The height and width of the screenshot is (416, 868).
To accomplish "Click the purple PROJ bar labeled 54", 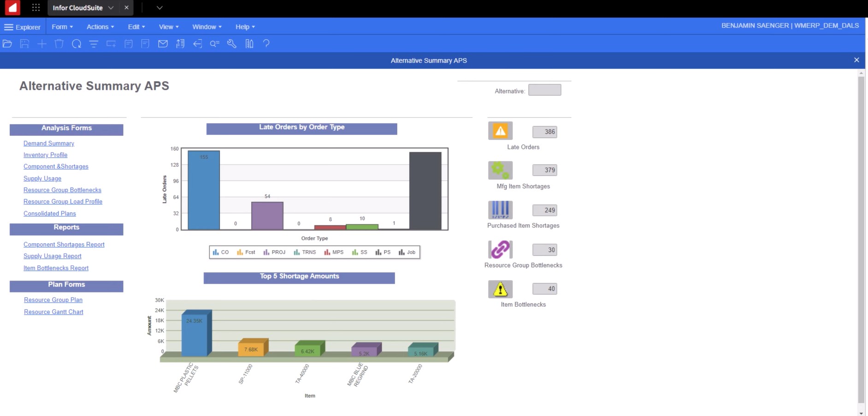I will click(x=267, y=216).
